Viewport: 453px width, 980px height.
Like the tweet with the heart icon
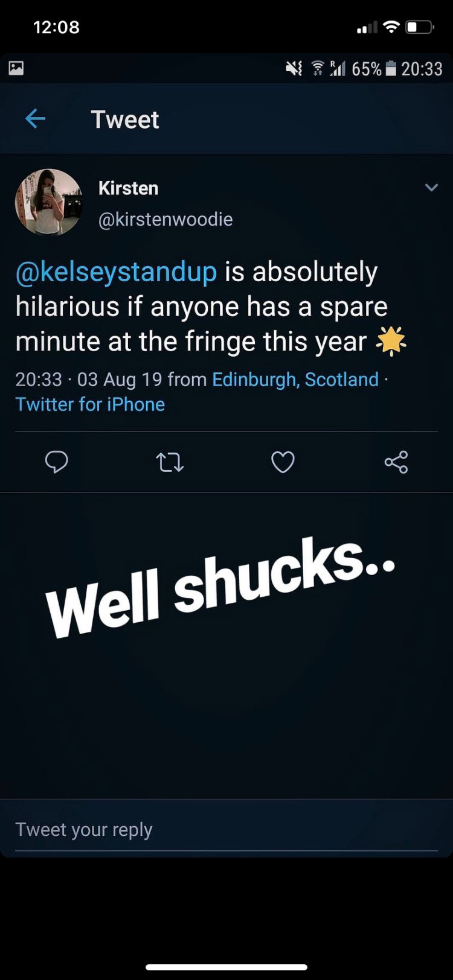click(283, 462)
